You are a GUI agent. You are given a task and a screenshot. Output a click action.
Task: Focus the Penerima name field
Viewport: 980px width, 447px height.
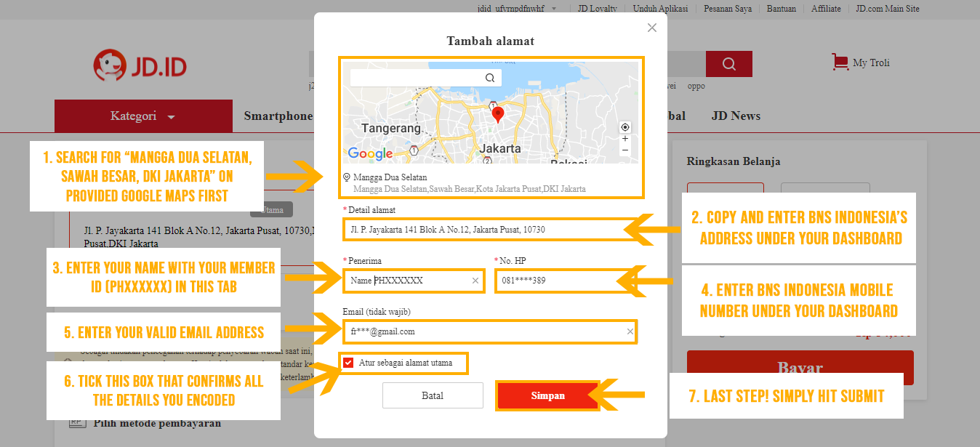pos(413,281)
